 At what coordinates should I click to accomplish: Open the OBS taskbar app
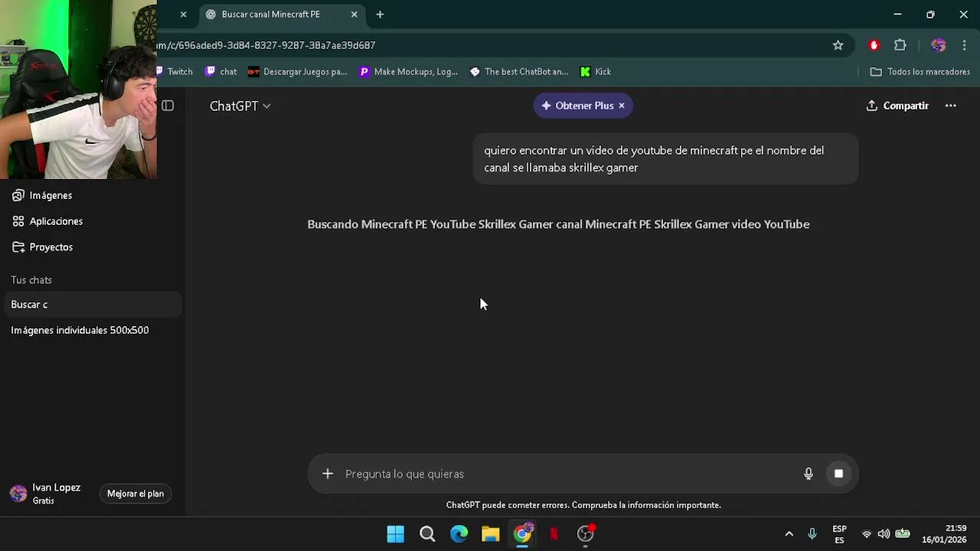click(586, 534)
